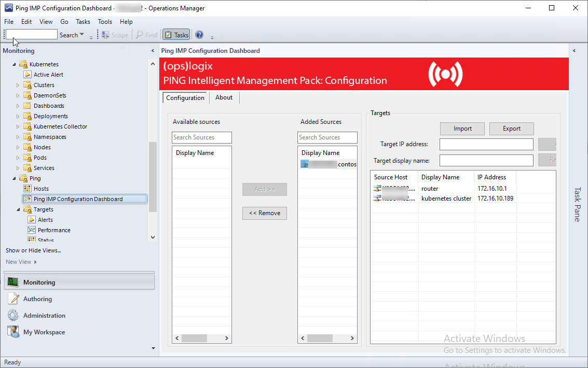Image resolution: width=588 pixels, height=368 pixels.
Task: Collapse the Monitoring navigation pane
Action: pyautogui.click(x=153, y=51)
